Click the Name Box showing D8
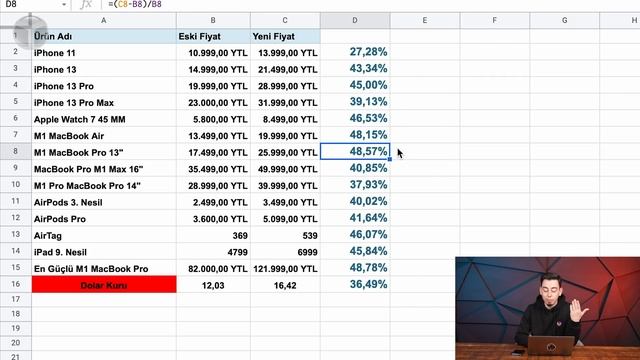 31,4
